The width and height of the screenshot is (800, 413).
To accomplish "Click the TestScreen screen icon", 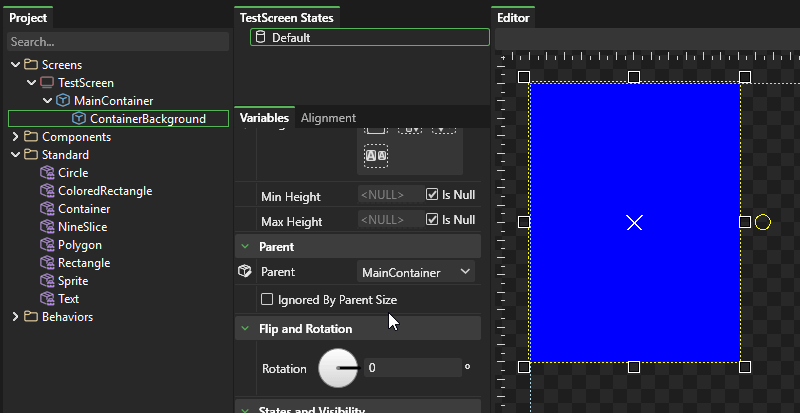I will click(x=46, y=83).
